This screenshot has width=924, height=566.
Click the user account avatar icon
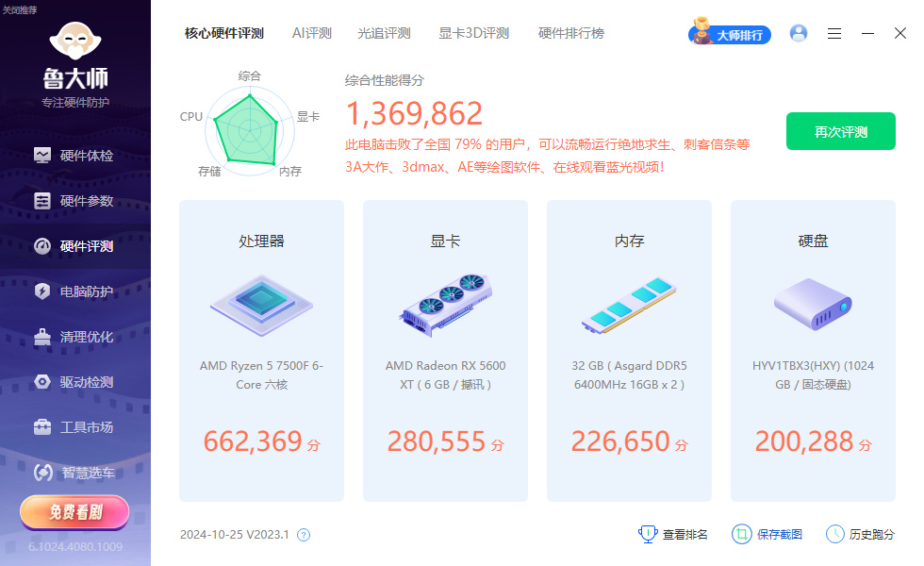tap(799, 33)
